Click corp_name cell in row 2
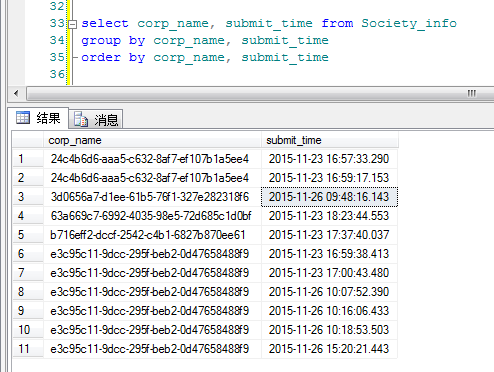494x372 pixels. [x=152, y=178]
